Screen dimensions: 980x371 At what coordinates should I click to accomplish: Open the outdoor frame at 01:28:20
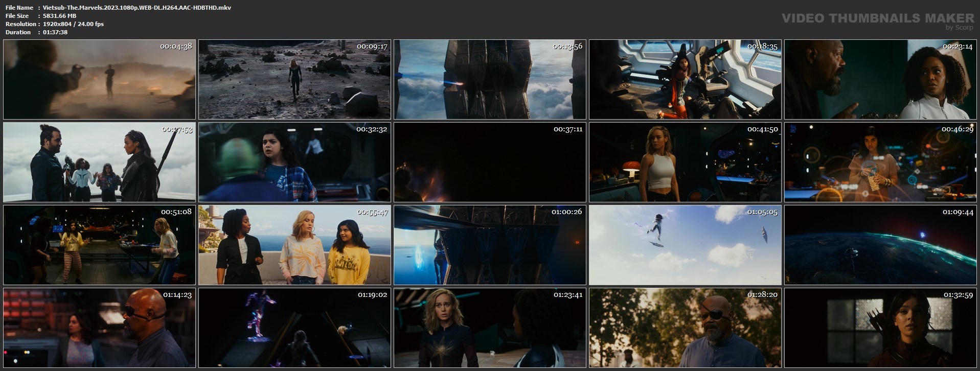pyautogui.click(x=685, y=328)
